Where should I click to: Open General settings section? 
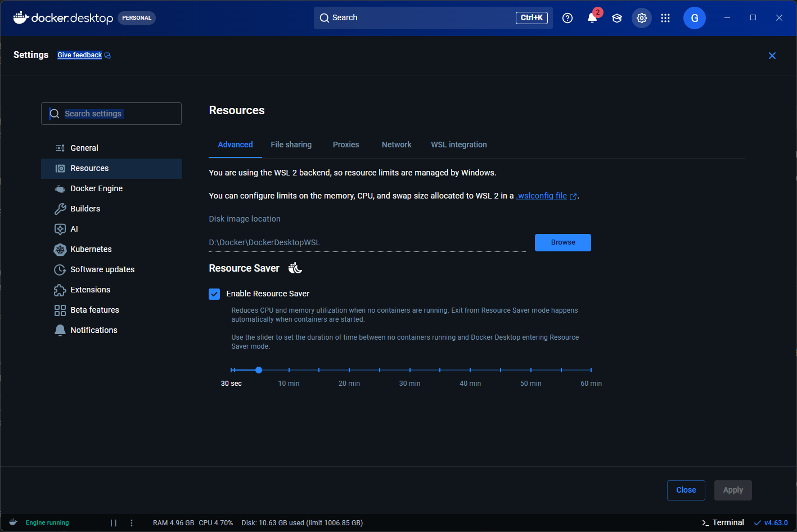111,148
